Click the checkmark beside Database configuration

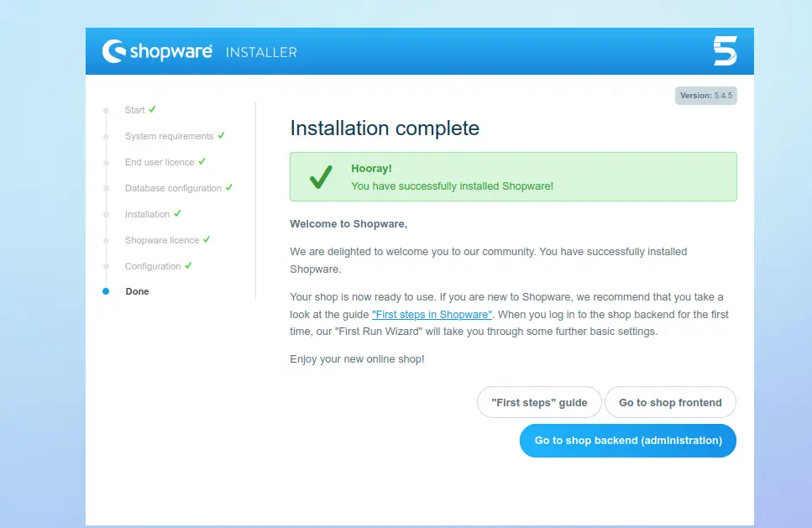pyautogui.click(x=229, y=187)
